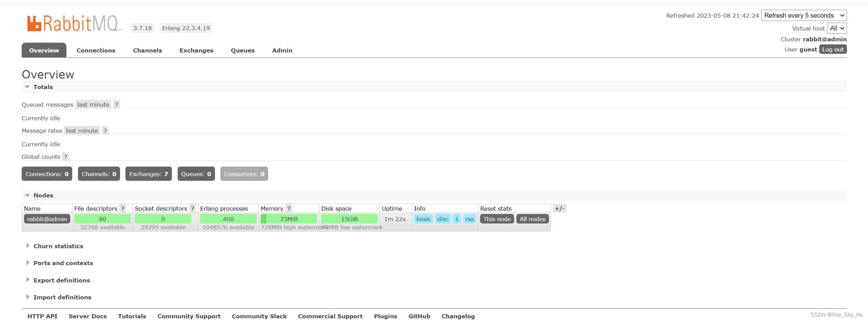Open the refresh interval dropdown
The image size is (868, 321).
coord(804,16)
